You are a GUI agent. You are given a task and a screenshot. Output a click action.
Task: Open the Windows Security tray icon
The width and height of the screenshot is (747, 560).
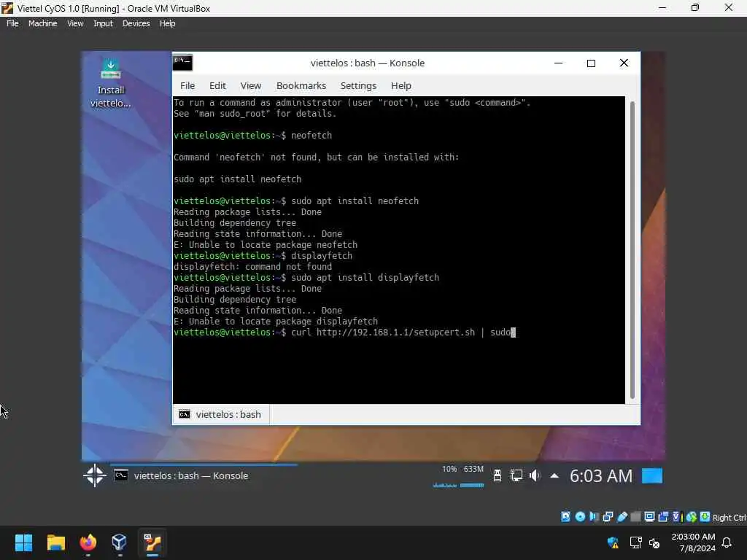(613, 542)
